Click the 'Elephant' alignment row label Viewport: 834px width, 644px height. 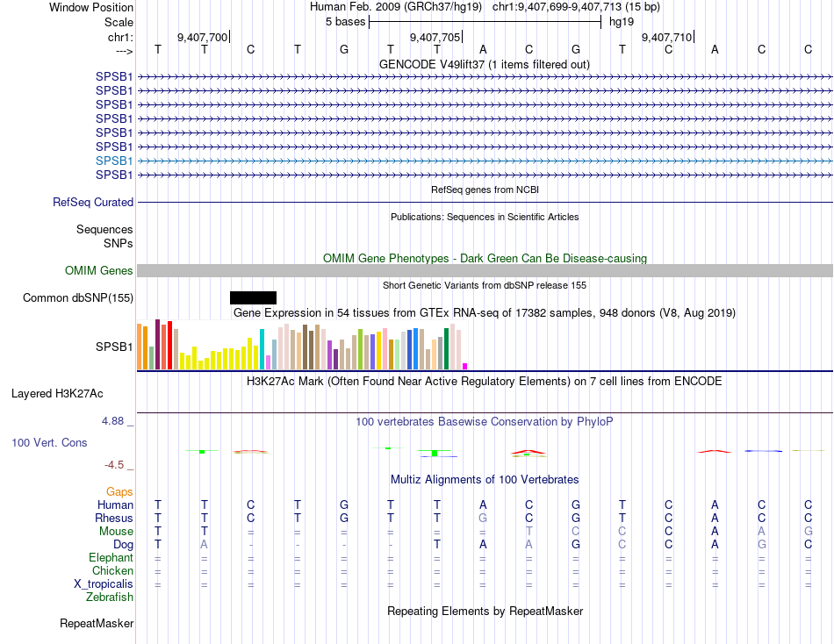point(111,557)
